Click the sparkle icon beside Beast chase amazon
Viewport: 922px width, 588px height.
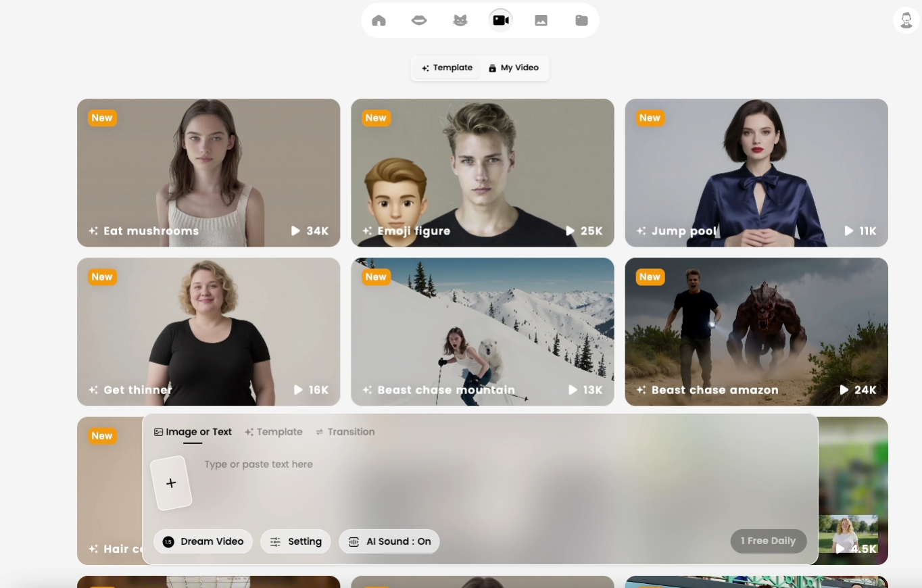click(x=641, y=390)
